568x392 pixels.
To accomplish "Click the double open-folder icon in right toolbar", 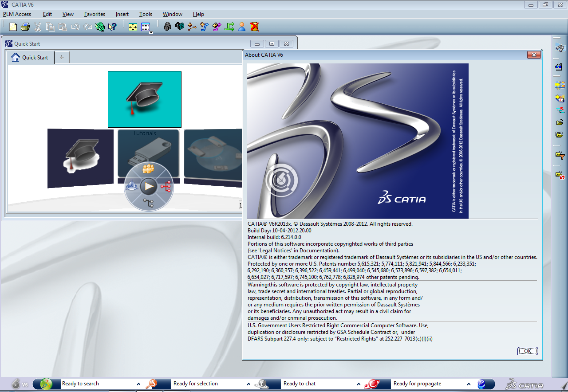I will click(560, 135).
